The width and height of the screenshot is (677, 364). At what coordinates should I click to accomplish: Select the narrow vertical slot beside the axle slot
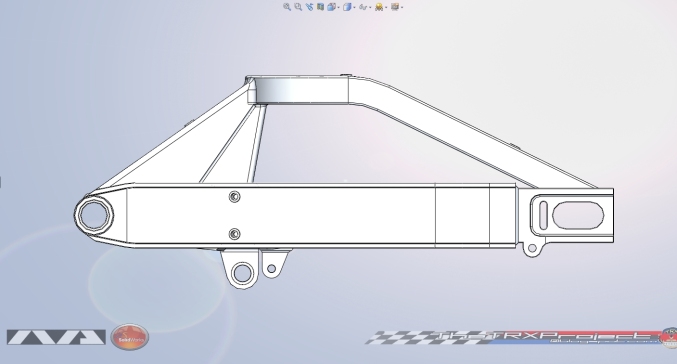[544, 215]
